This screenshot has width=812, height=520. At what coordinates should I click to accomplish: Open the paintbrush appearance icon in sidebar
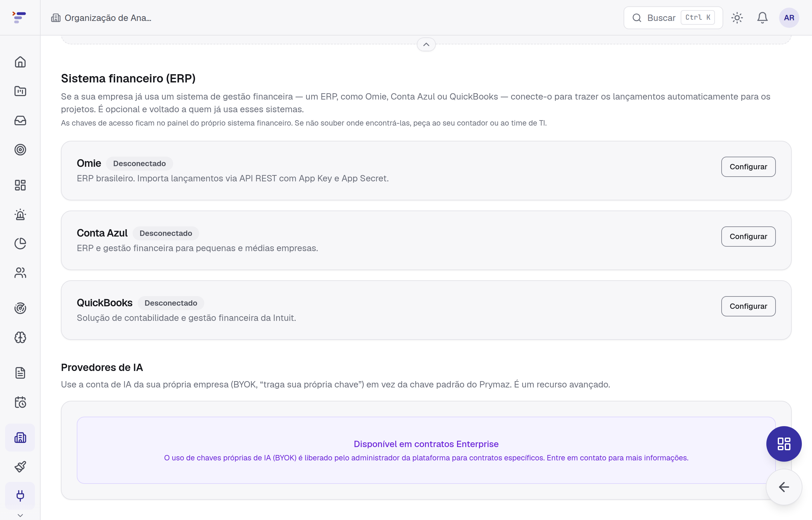[x=20, y=467]
